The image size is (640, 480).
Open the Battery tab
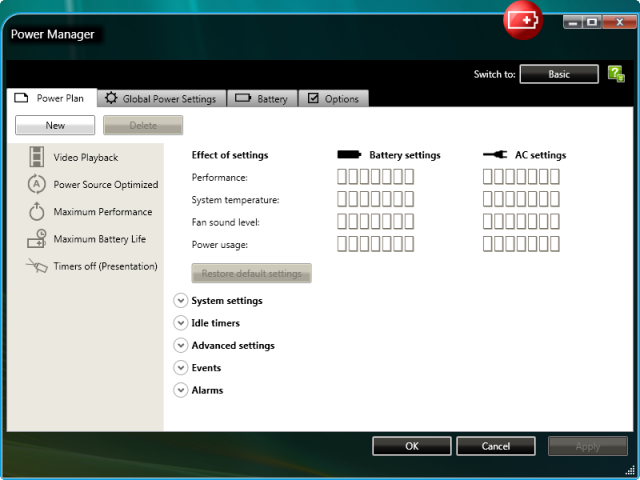tap(262, 98)
